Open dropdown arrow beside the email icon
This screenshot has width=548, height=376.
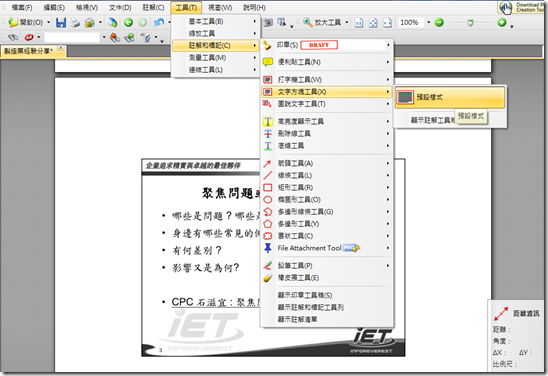click(100, 23)
